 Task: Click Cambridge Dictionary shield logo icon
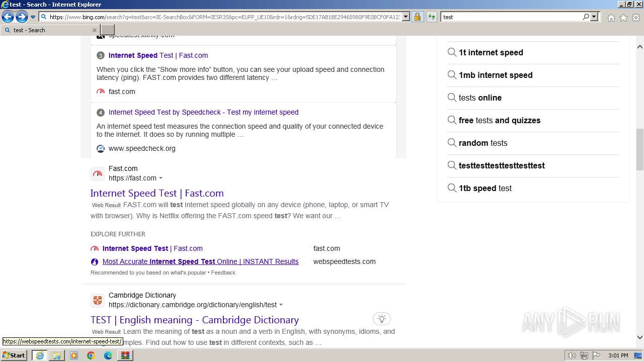click(98, 301)
